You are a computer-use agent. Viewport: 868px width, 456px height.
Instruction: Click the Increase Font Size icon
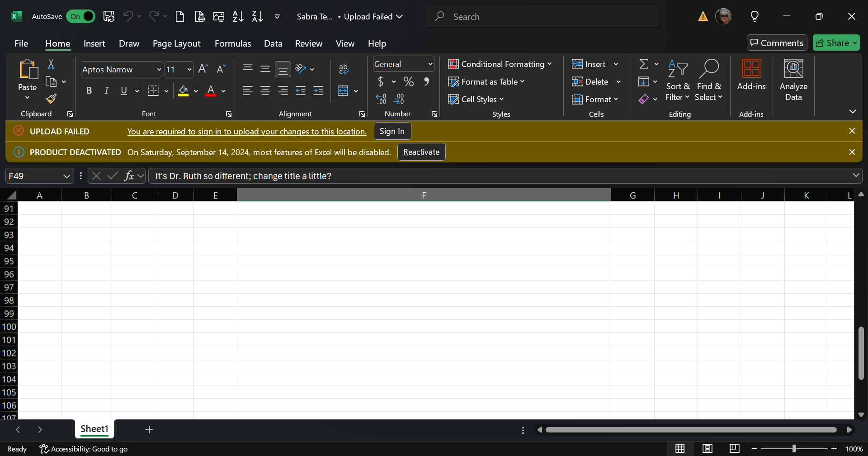[203, 69]
